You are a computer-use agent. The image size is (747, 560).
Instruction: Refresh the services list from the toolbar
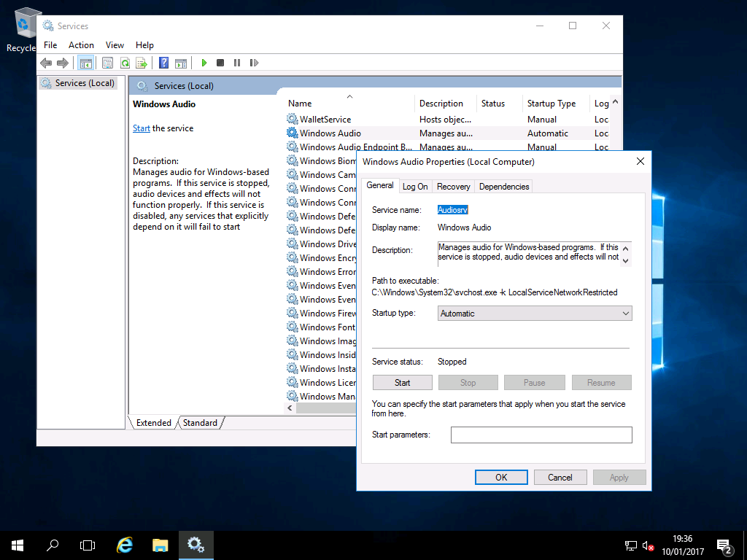(x=125, y=63)
